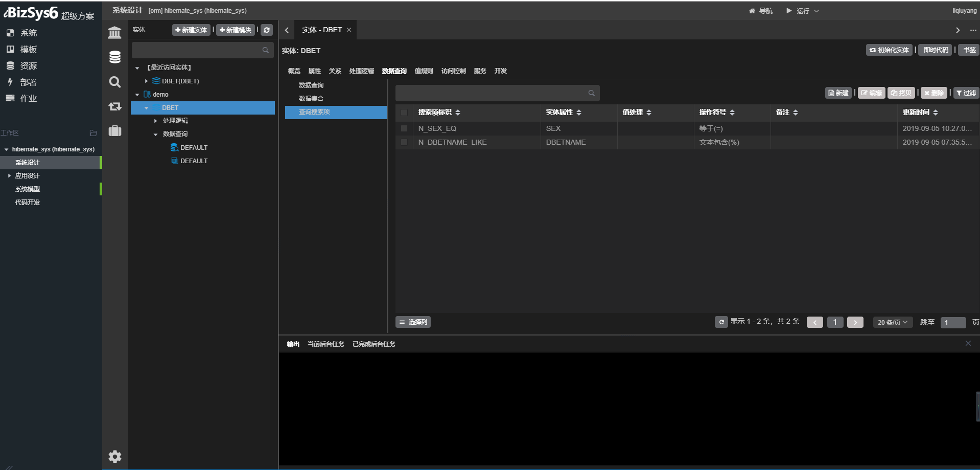
Task: Check the N_DBETNAME_LIKE row checkbox
Action: click(x=404, y=142)
